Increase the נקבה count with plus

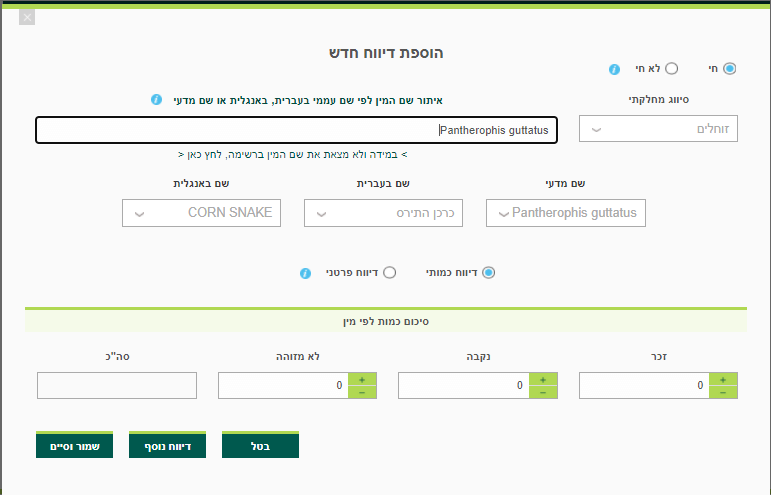click(543, 379)
